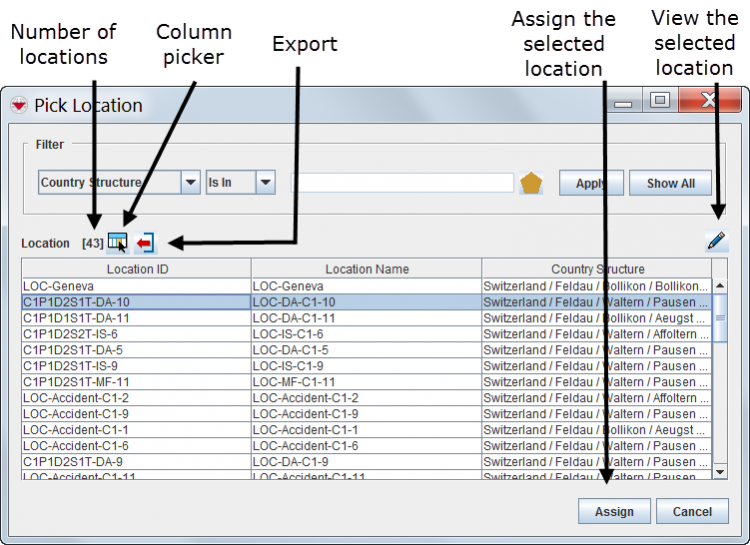750x545 pixels.
Task: Click the gold pentagon filter icon
Action: click(x=531, y=184)
